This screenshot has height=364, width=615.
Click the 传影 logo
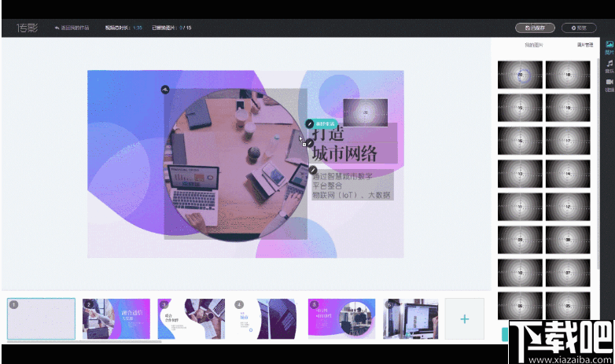(x=27, y=28)
